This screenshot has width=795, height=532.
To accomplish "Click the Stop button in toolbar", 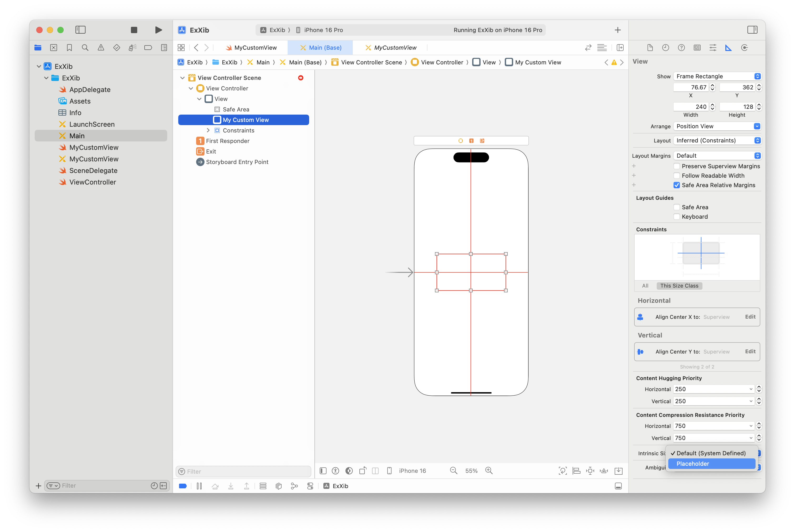I will tap(134, 30).
